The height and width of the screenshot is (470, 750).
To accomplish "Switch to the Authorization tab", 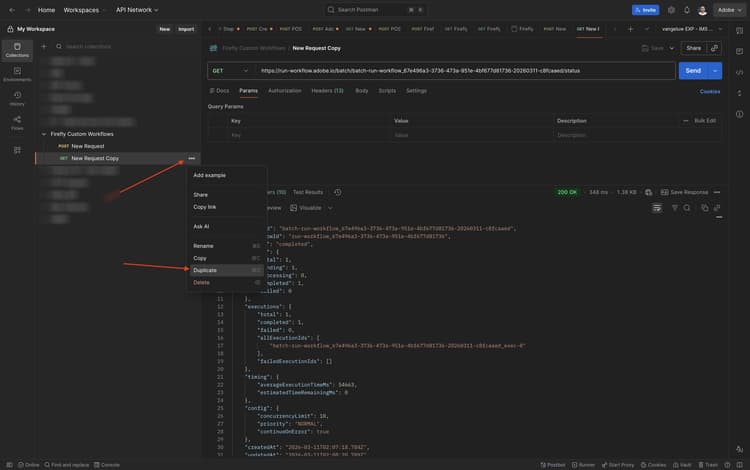I will (x=285, y=91).
